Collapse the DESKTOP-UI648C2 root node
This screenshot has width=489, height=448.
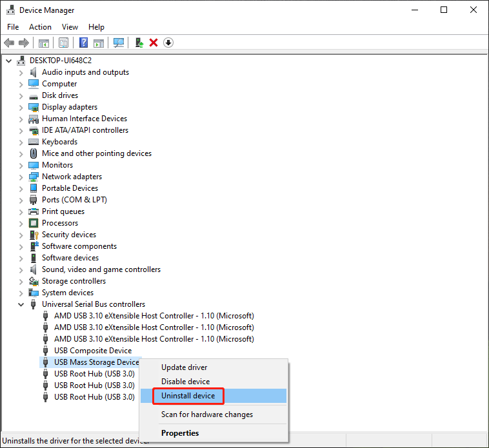9,61
